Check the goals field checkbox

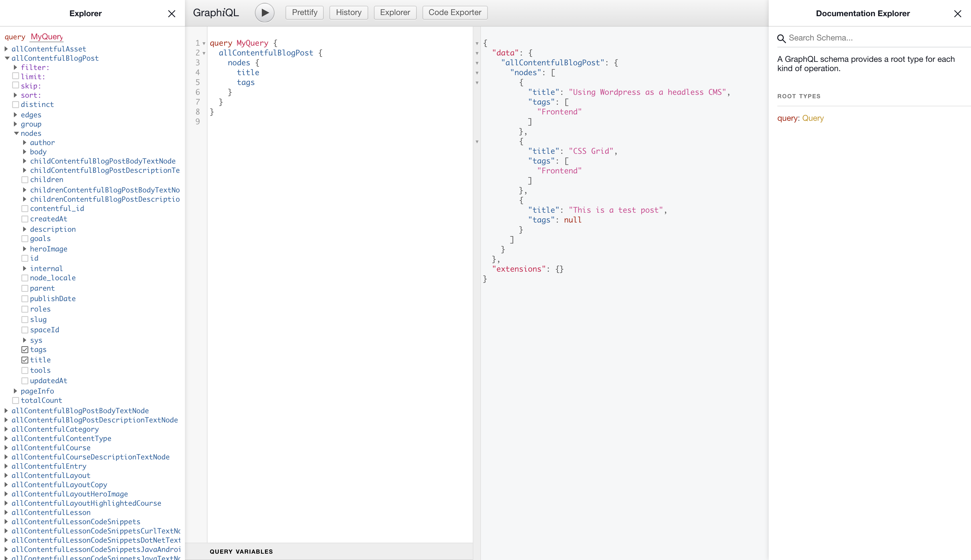point(25,238)
